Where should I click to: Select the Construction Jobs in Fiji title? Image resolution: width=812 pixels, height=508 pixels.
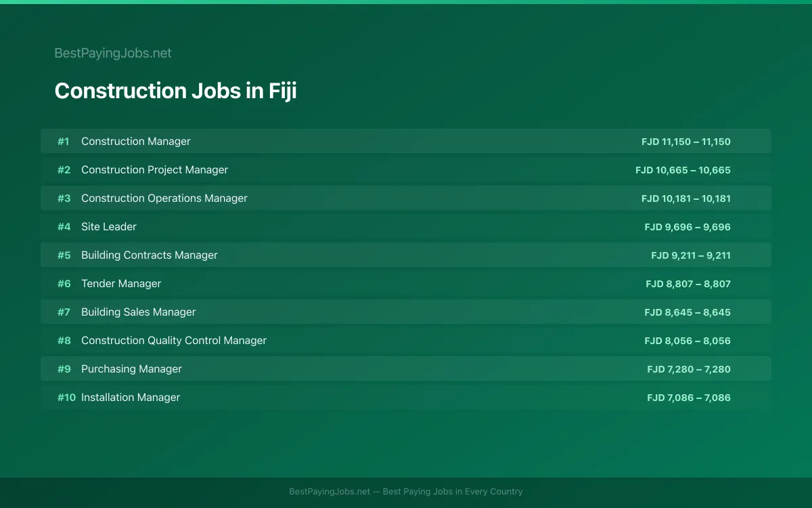pyautogui.click(x=175, y=91)
